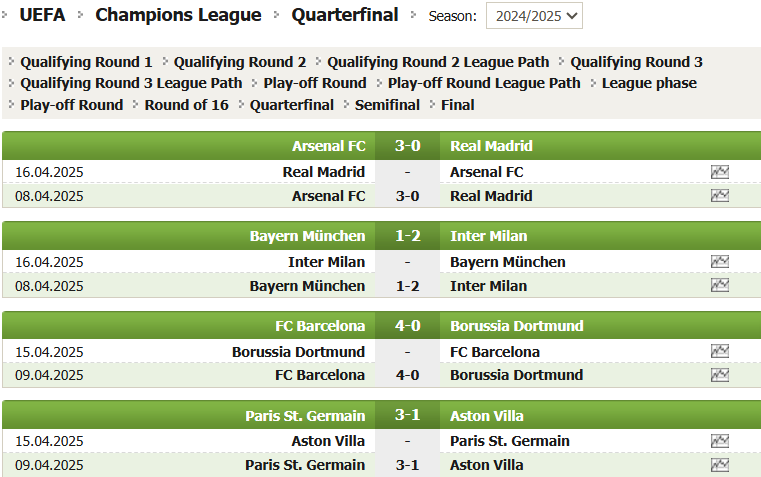Image resolution: width=761 pixels, height=477 pixels.
Task: Open the 3-0 aggregate score Arsenal header
Action: (408, 146)
